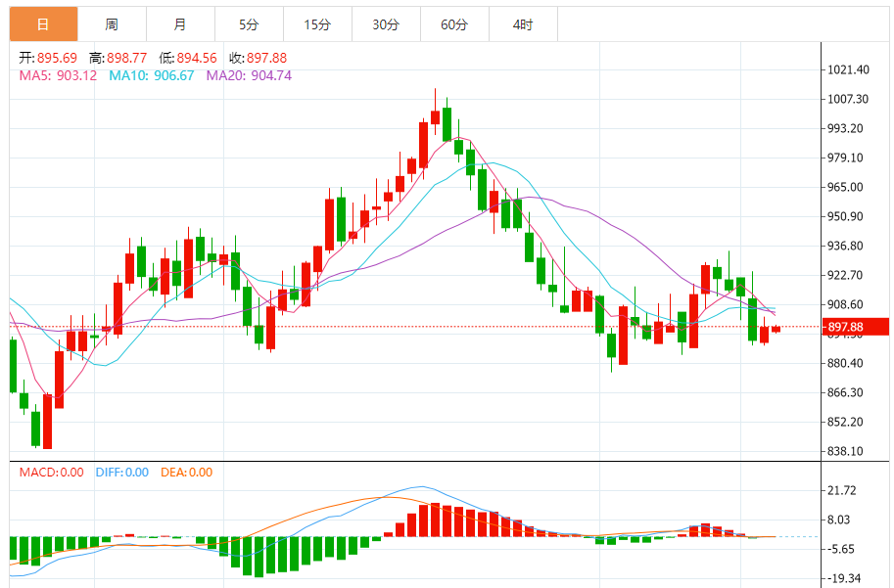Click the highest red candle at the peak
Screen dimensions: 894x588
pyautogui.click(x=435, y=117)
